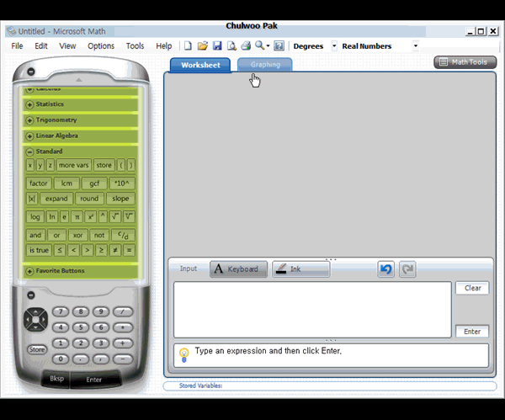
Task: Insert the c/d fraction button
Action: 123,235
